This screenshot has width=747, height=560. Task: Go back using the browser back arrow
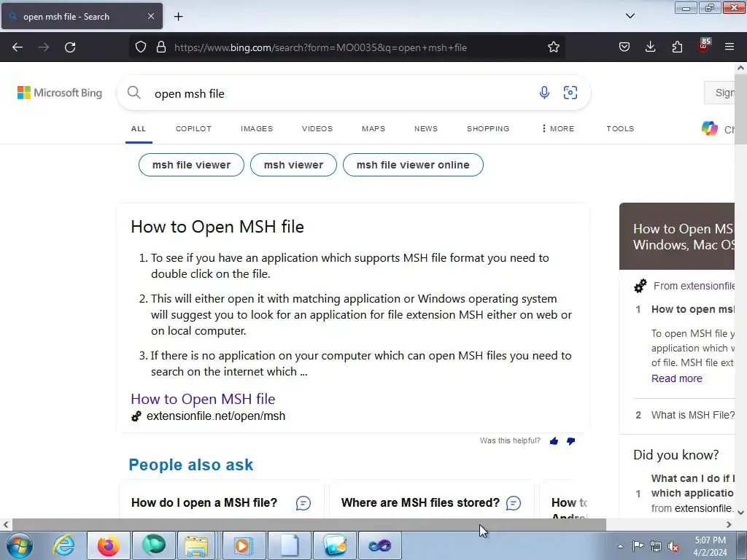[18, 47]
